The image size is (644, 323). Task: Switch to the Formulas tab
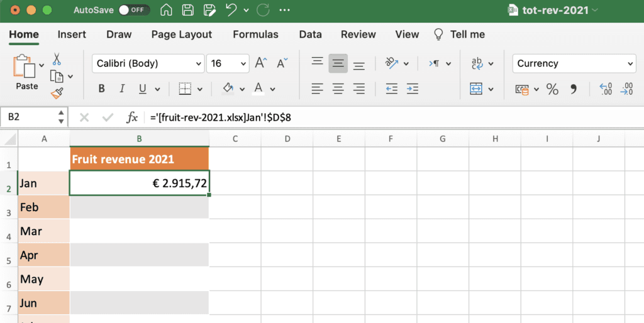(x=255, y=35)
